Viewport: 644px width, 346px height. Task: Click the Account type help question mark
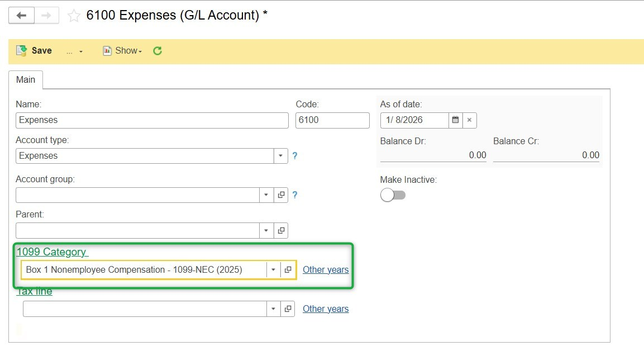pyautogui.click(x=295, y=156)
